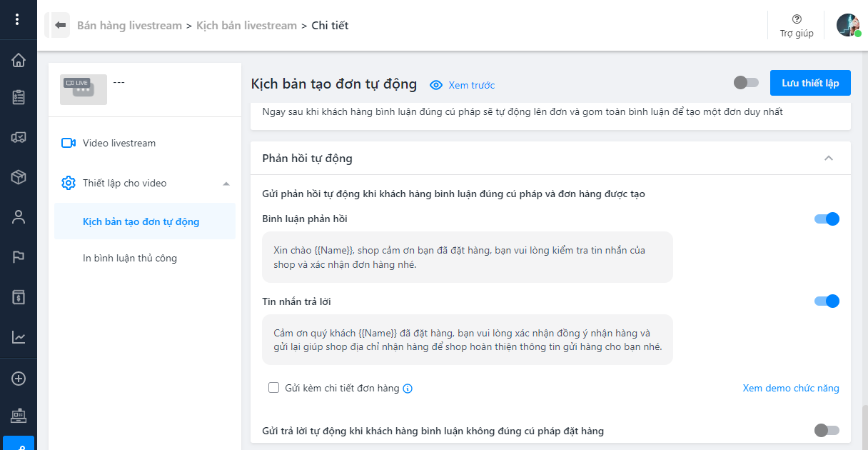
Task: Go to Bán hàng livestream breadcrumb
Action: point(129,25)
